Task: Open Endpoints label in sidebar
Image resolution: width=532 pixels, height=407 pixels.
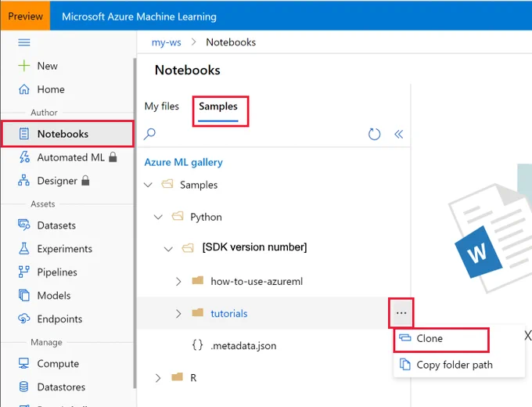Action: coord(59,319)
